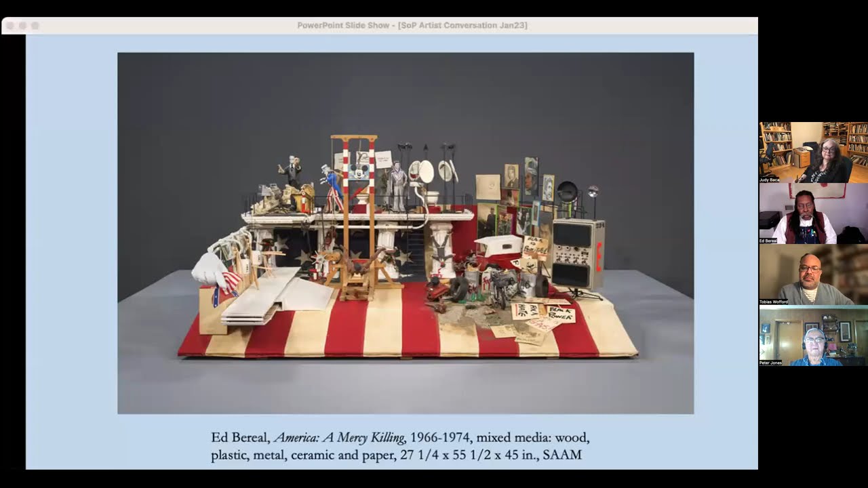Click the 'Peter Jones' name label
868x488 pixels.
771,363
